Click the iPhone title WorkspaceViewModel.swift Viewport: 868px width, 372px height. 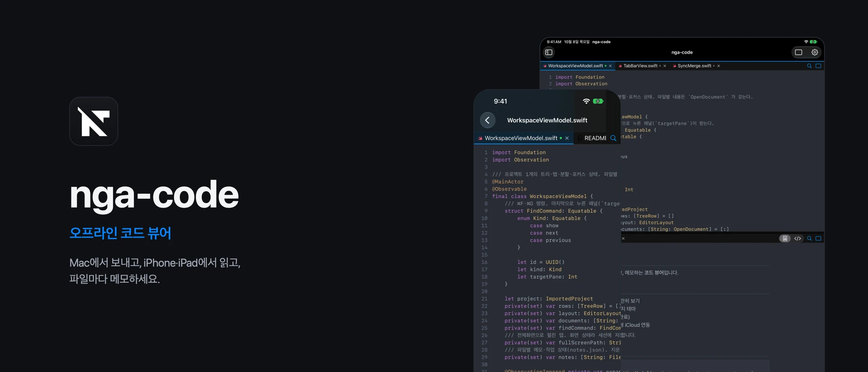(x=547, y=120)
